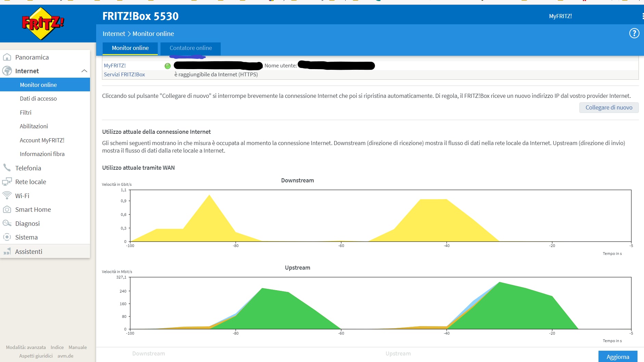Click the FRITZ! logo
The width and height of the screenshot is (644, 362).
(x=43, y=23)
